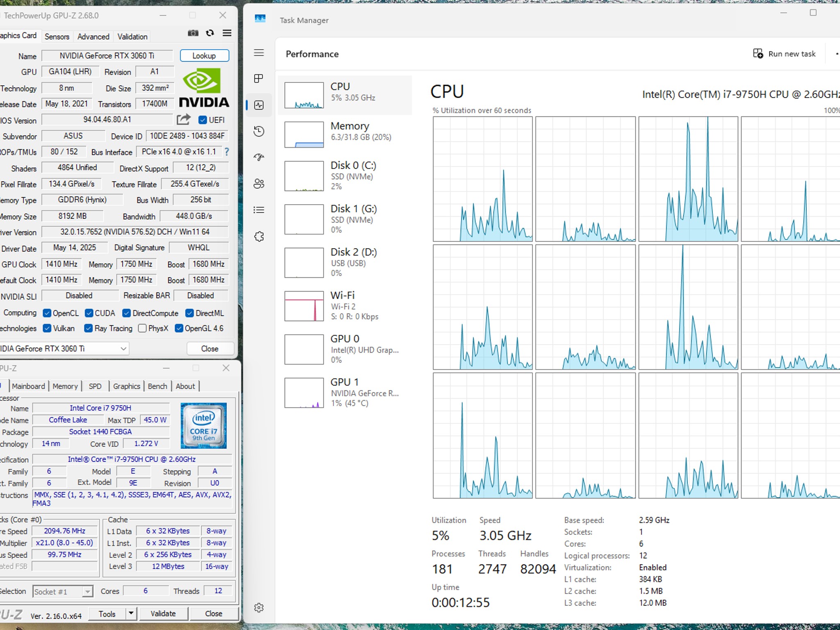Open Task Manager App history icon

pyautogui.click(x=259, y=131)
